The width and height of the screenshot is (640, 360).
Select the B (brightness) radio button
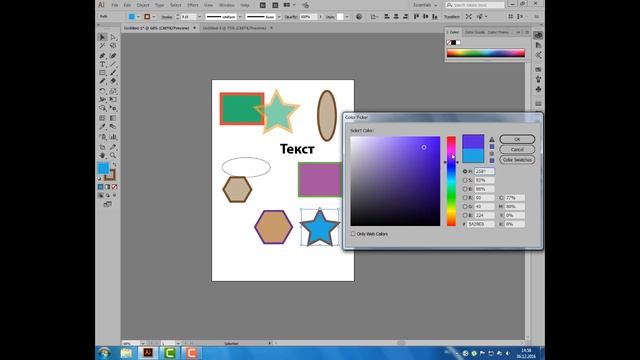[x=465, y=189]
